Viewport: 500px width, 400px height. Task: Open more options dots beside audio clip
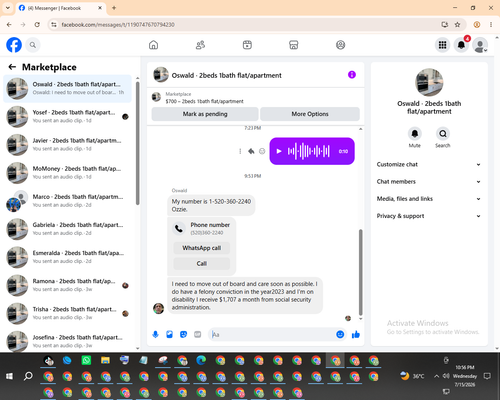tap(240, 151)
